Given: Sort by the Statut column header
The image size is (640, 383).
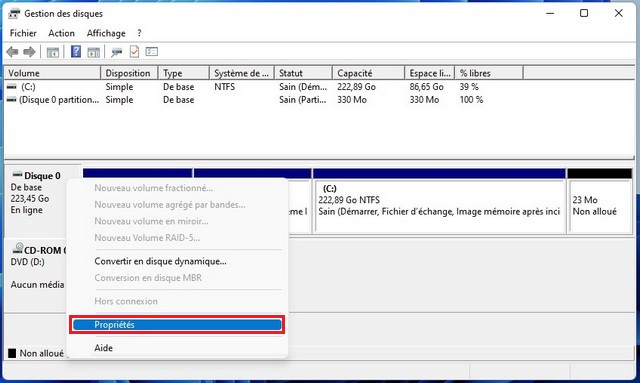Looking at the screenshot, I should 303,73.
